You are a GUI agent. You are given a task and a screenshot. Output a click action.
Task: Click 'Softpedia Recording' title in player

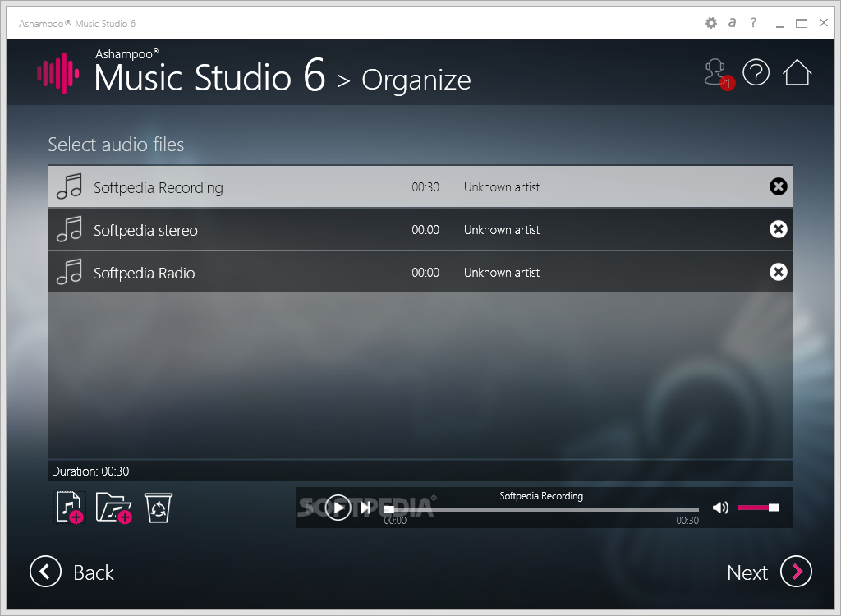(x=541, y=496)
